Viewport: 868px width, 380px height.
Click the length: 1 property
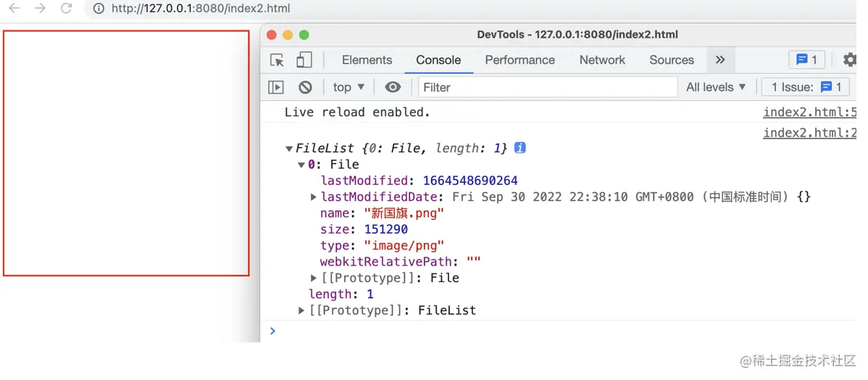click(x=341, y=294)
